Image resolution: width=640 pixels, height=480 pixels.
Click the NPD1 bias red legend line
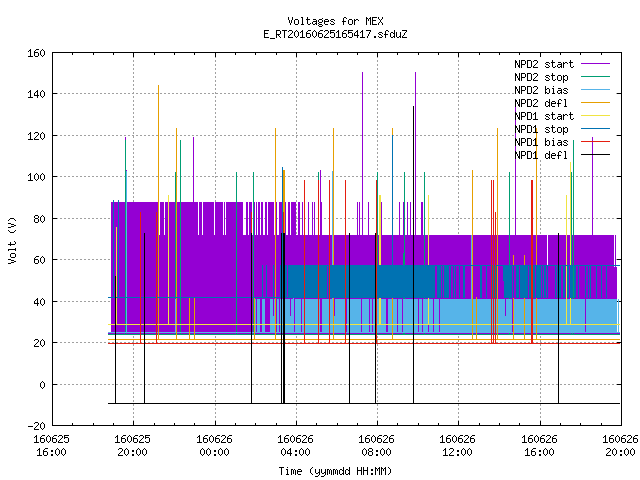595,142
